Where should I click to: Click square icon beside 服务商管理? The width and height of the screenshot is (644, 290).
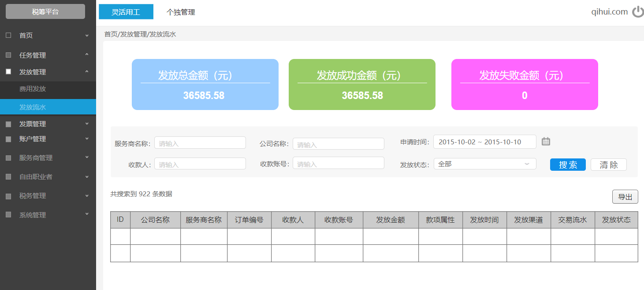[8, 158]
